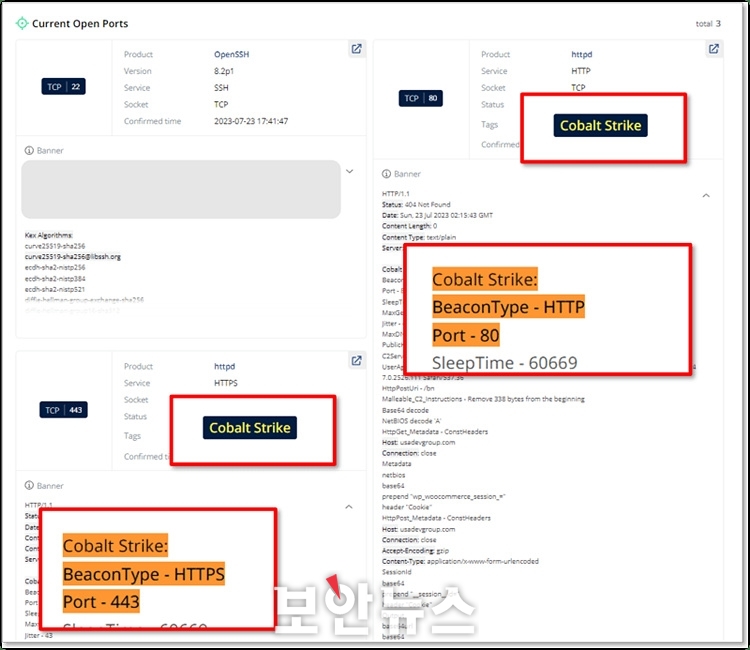Viewport: 750px width, 650px height.
Task: Select confirmed time '2023-07-23 17:41:47'
Action: pos(251,121)
